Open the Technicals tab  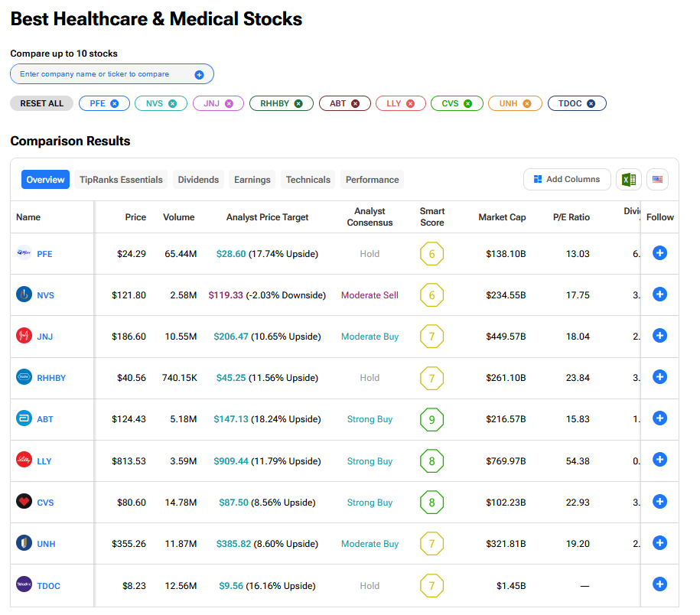point(308,180)
